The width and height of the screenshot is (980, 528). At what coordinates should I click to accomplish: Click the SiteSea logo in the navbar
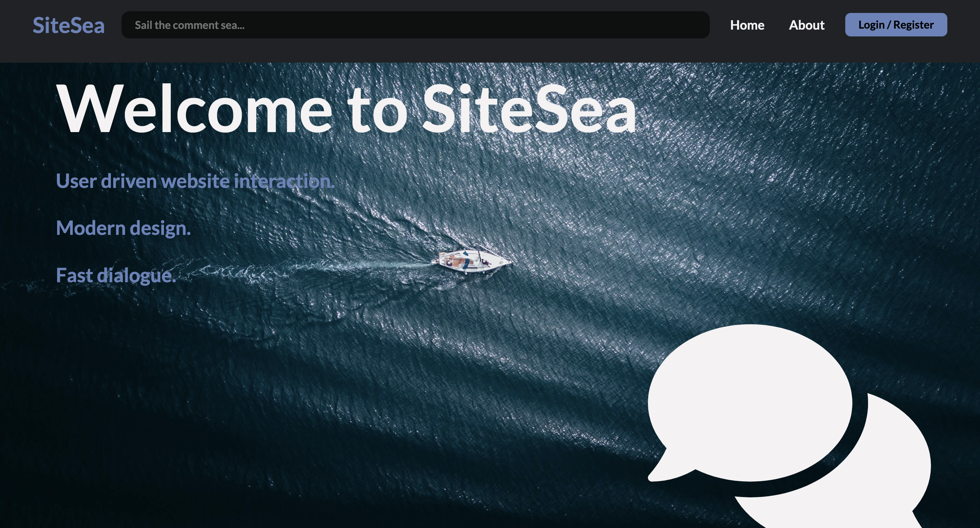click(x=68, y=25)
